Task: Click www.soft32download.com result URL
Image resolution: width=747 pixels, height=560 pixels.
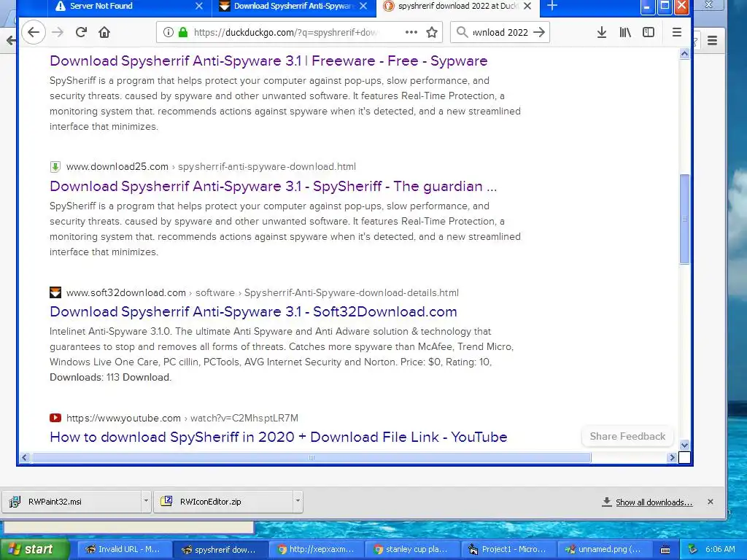Action: tap(262, 292)
